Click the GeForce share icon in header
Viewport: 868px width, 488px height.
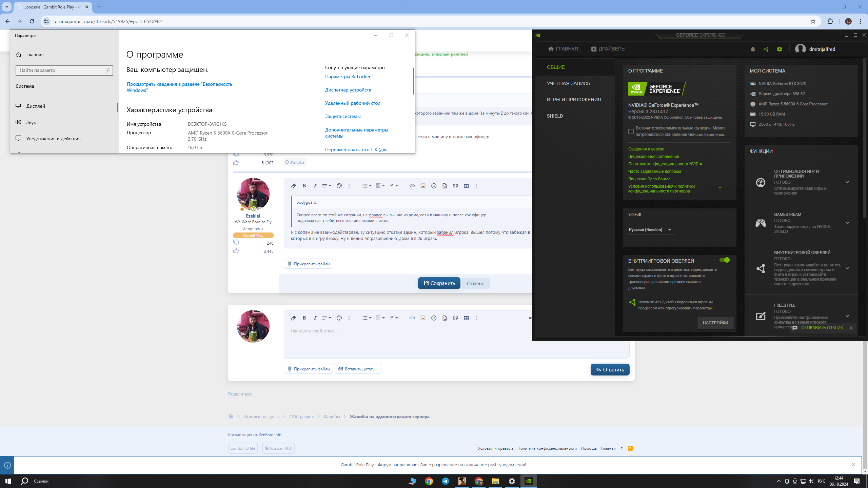pos(766,49)
